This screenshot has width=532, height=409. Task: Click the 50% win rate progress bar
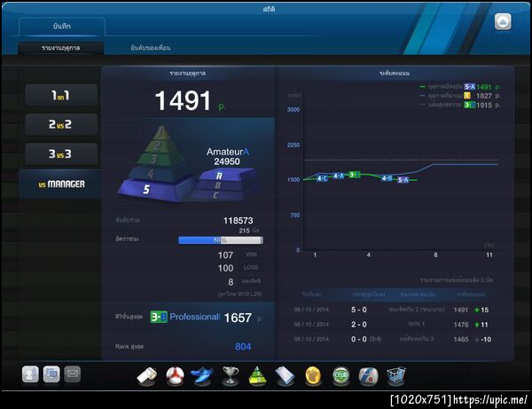click(221, 240)
